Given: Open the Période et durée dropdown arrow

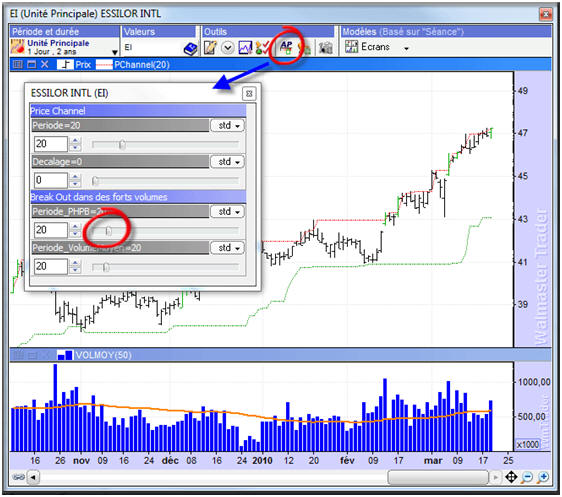Looking at the screenshot, I should [x=115, y=52].
